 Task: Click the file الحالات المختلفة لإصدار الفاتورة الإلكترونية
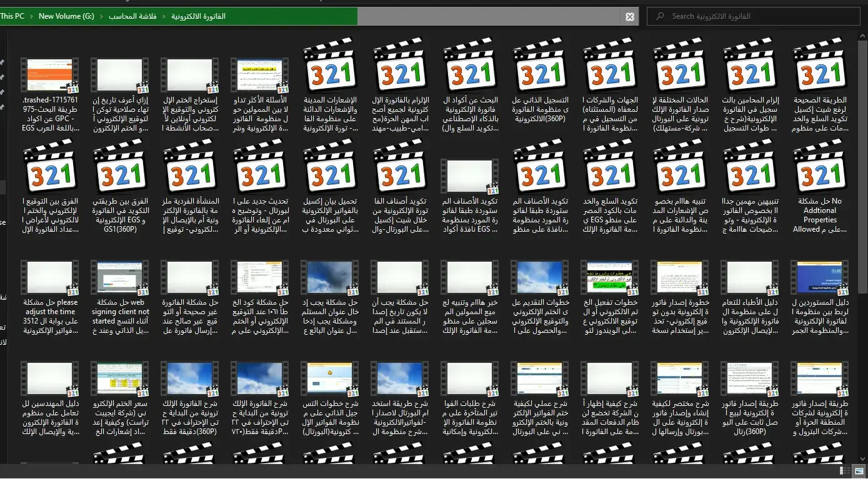(x=681, y=86)
